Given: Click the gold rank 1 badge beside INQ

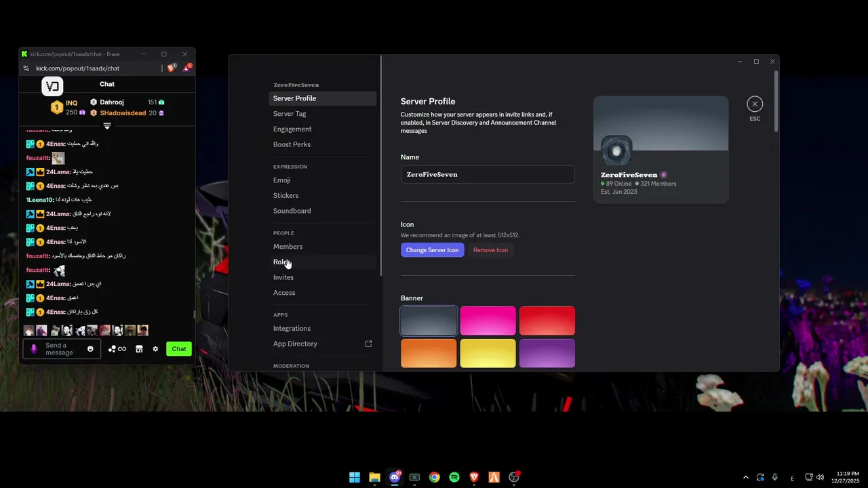Looking at the screenshot, I should (56, 107).
